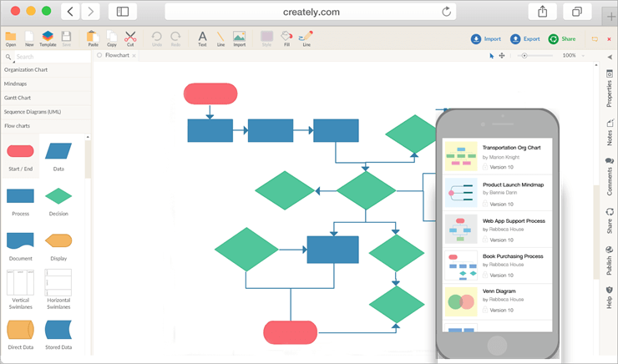Select the yellow Line drawing tool
Viewport: 618px width, 364px height.
tap(220, 38)
